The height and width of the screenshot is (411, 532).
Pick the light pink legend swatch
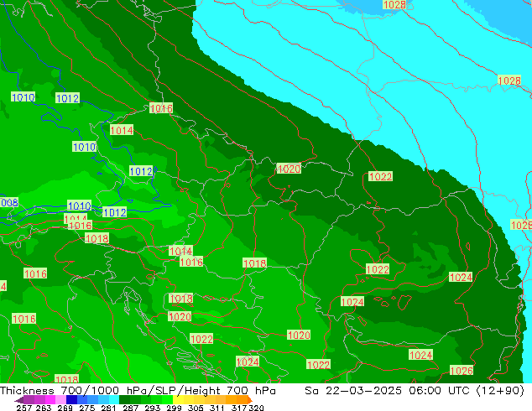click(x=60, y=400)
